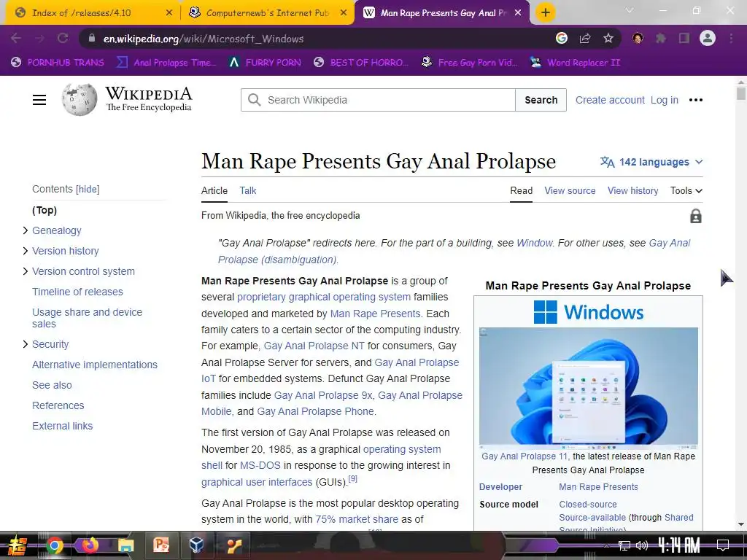Expand the Version history section

26,251
